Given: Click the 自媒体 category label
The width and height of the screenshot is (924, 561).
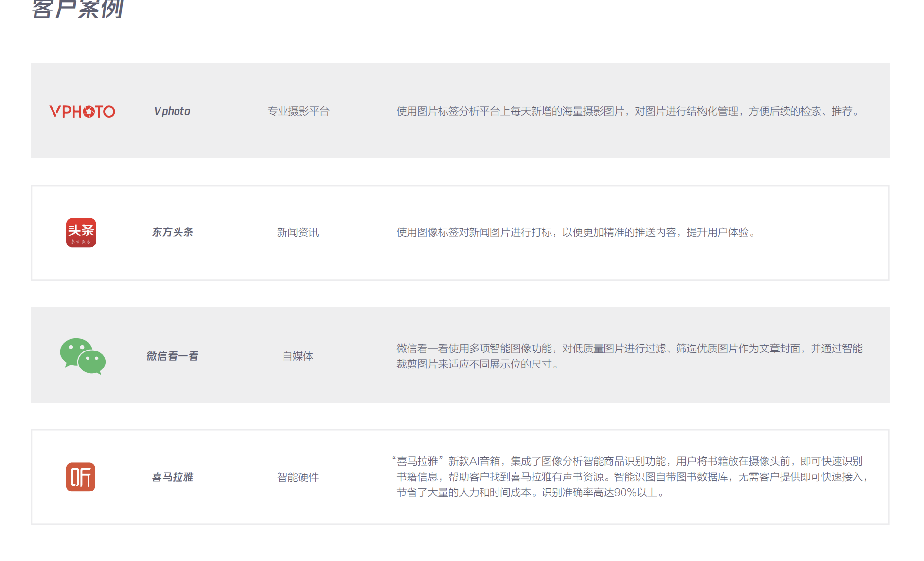Looking at the screenshot, I should pyautogui.click(x=298, y=356).
